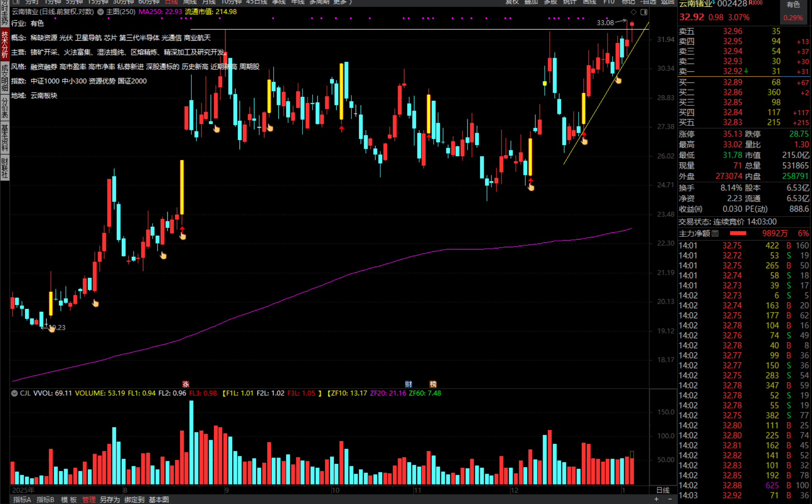Click the orange 榜 marker on the timeline
Image resolution: width=812 pixels, height=504 pixels.
click(x=433, y=384)
